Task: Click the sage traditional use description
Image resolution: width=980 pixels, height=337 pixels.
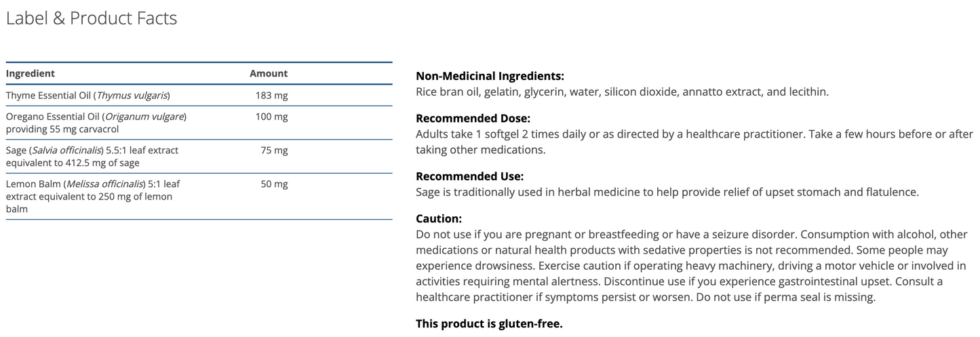Action: click(667, 192)
